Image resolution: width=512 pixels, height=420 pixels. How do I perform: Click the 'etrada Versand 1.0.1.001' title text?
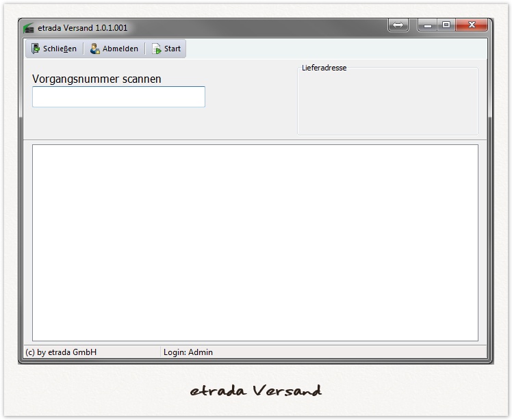83,28
